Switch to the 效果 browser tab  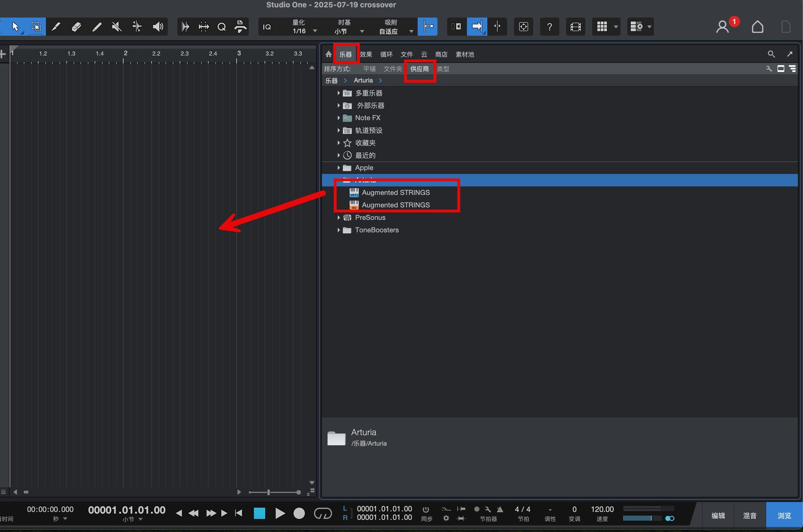tap(366, 54)
